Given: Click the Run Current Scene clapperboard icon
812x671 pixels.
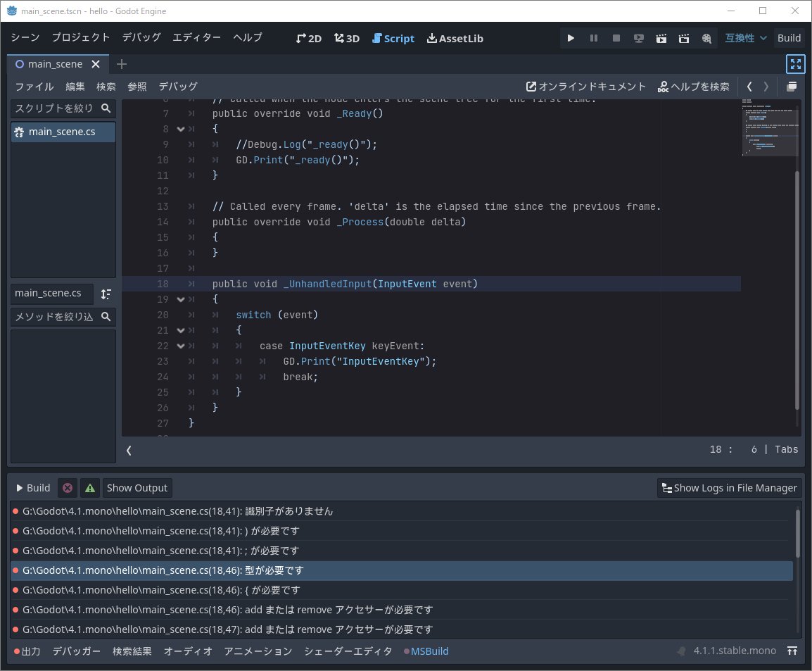Looking at the screenshot, I should tap(661, 38).
